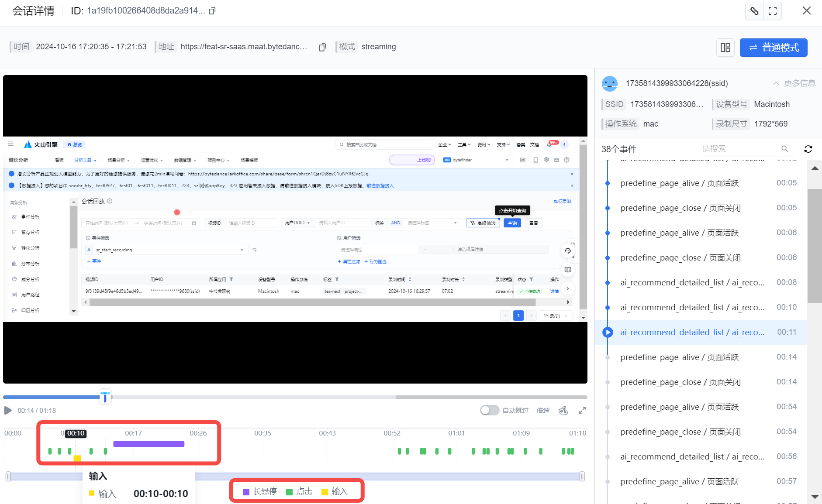Select 事件分析 in sidebar
The image size is (822, 504).
coord(30,217)
